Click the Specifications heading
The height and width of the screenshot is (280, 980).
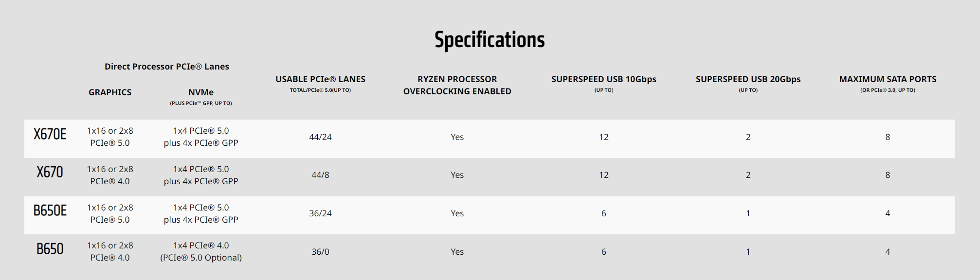click(x=490, y=40)
